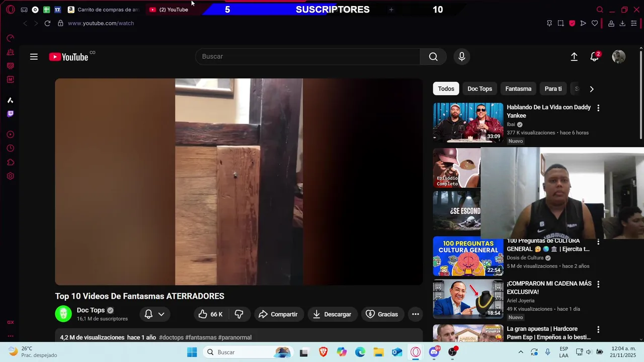Add page to bookmarks heart icon
Image resolution: width=644 pixels, height=362 pixels.
point(595,23)
